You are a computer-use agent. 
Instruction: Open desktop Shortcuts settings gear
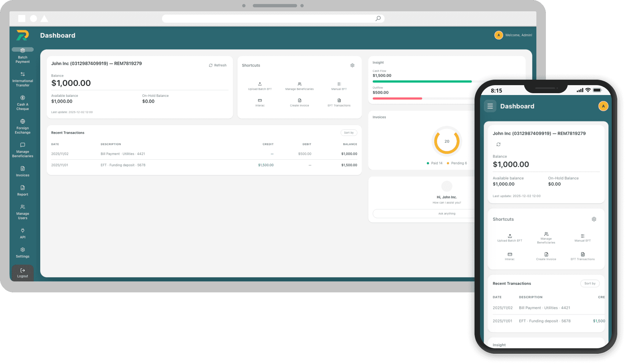click(x=352, y=65)
